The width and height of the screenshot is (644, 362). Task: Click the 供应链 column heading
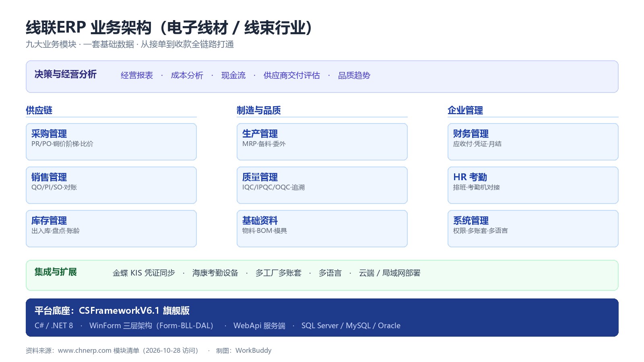pyautogui.click(x=39, y=110)
